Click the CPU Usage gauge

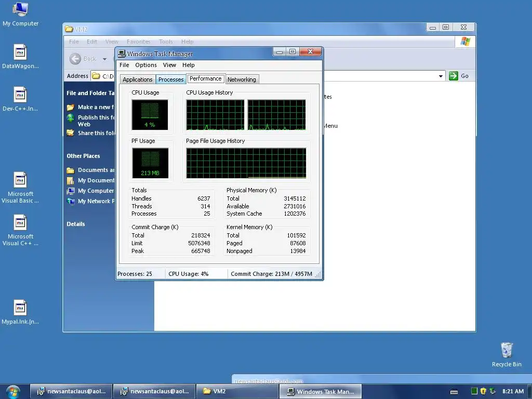(150, 115)
